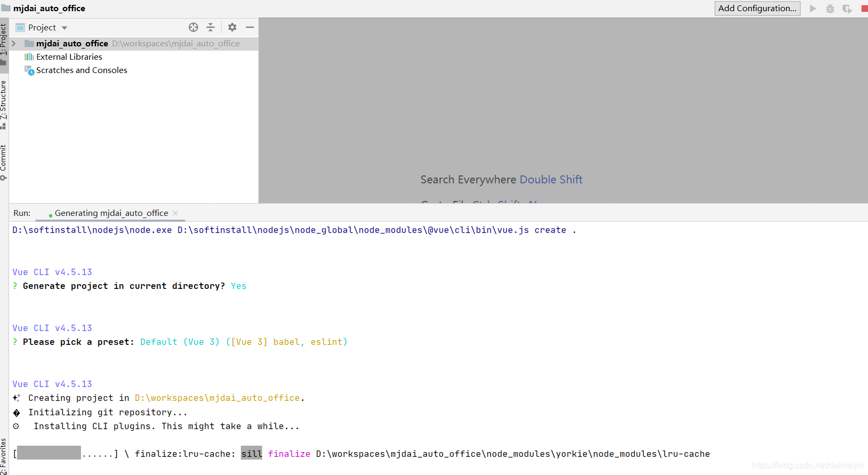The image size is (868, 475).
Task: Select Scratches and Consoles node
Action: [82, 70]
